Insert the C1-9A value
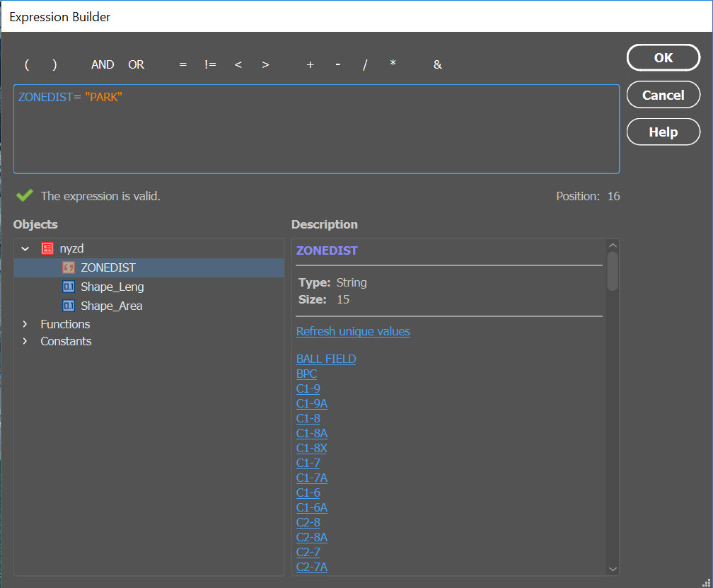 pyautogui.click(x=311, y=404)
